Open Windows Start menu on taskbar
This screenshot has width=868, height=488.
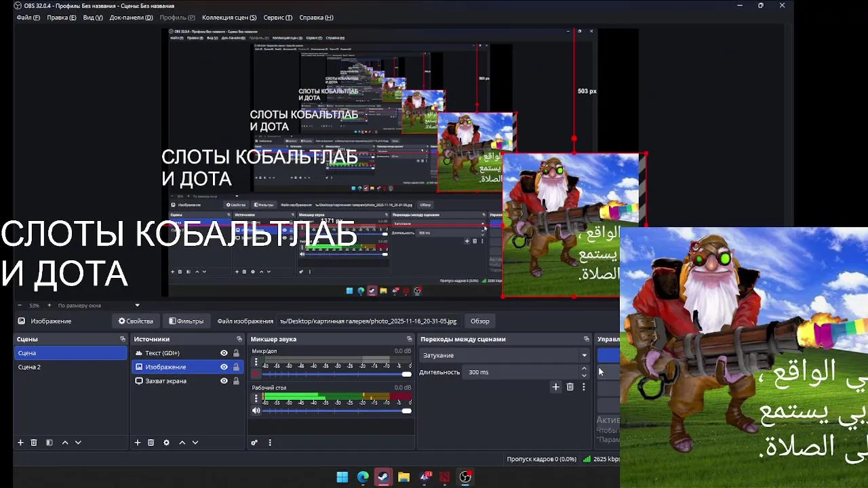pyautogui.click(x=342, y=477)
